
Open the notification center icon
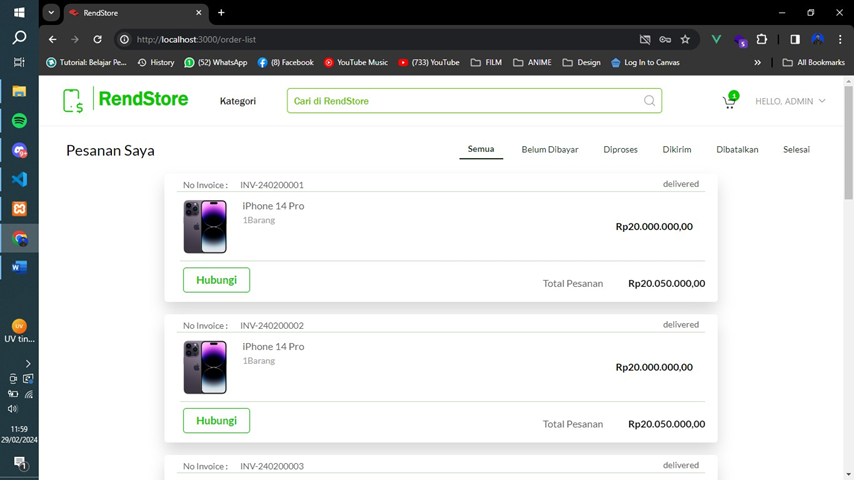[x=20, y=463]
